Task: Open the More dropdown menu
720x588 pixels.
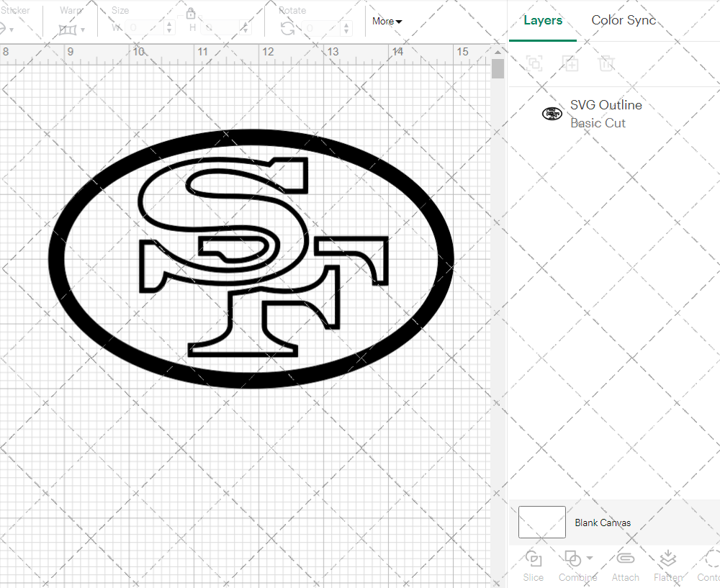Action: point(387,22)
